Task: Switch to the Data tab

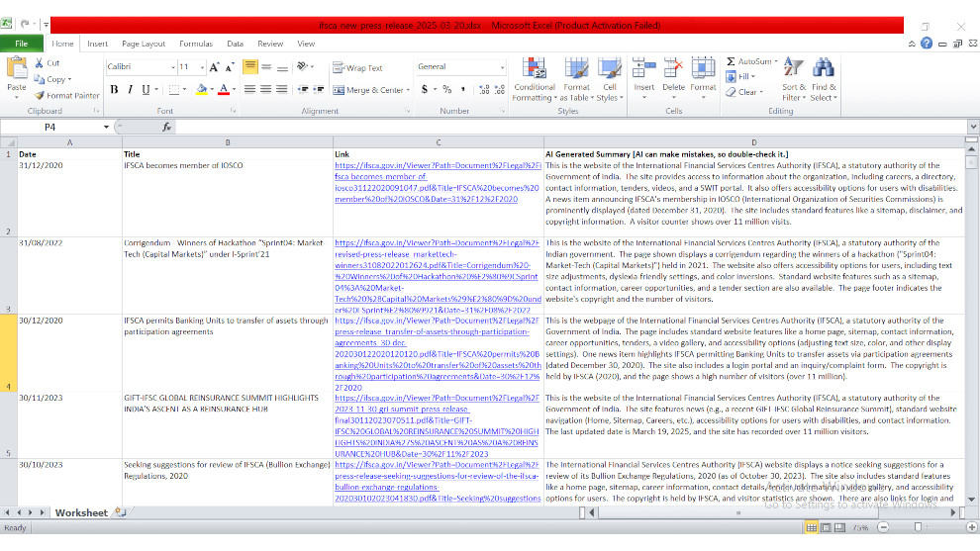Action: click(x=235, y=44)
